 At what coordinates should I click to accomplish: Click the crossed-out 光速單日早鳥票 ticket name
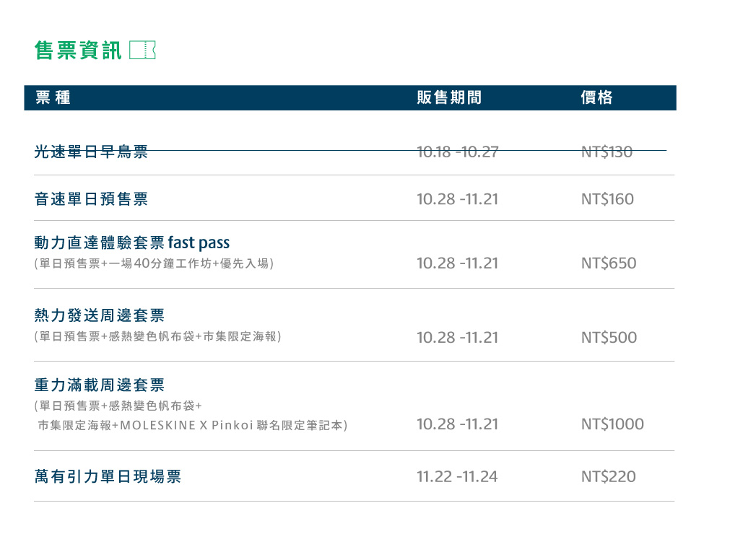[x=91, y=152]
